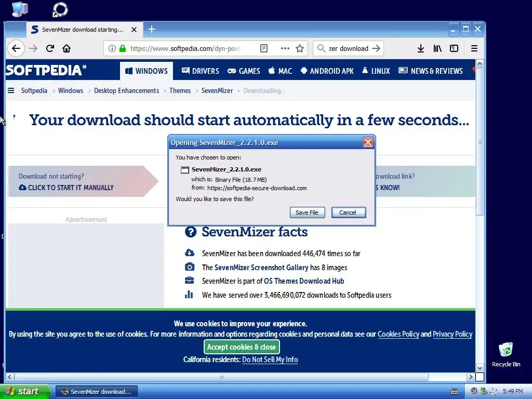The image size is (532, 399).
Task: Click the system tray clock
Action: click(513, 392)
